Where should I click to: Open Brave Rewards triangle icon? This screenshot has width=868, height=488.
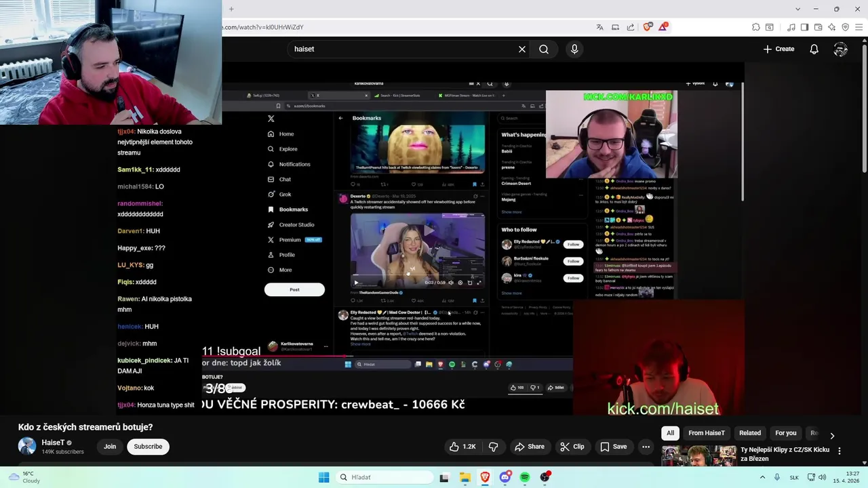pyautogui.click(x=663, y=27)
